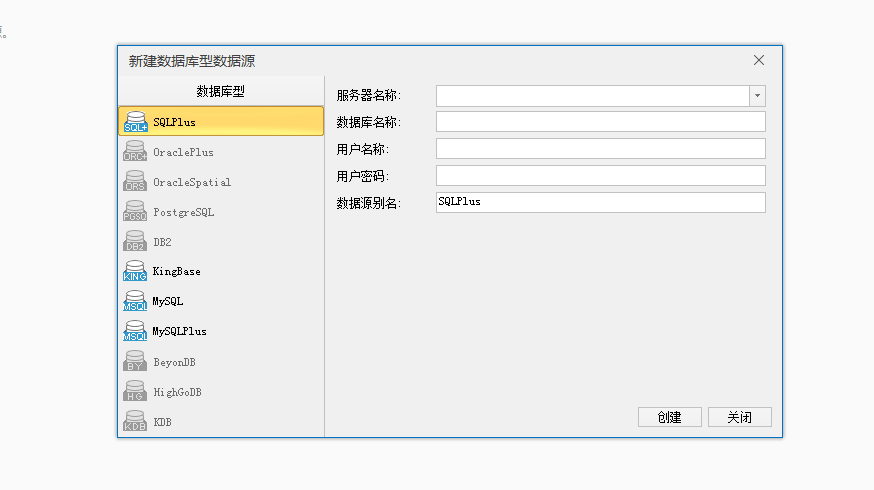
Task: Focus the 数据源别名 field containing SQLPlus
Action: [x=601, y=202]
